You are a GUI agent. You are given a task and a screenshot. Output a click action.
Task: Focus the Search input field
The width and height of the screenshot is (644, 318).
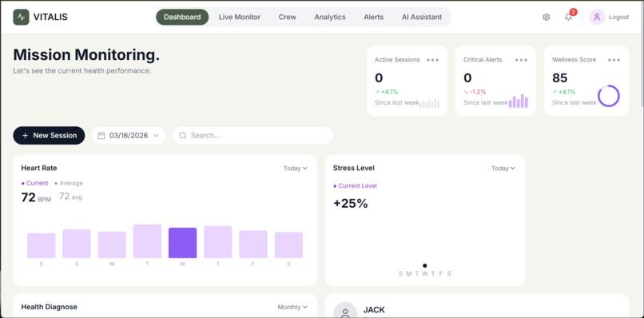pos(252,136)
